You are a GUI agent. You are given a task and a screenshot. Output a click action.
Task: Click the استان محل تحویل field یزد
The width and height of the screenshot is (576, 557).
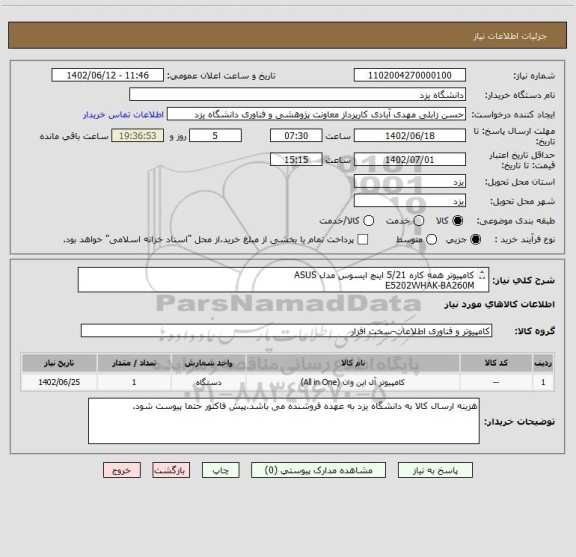[410, 182]
